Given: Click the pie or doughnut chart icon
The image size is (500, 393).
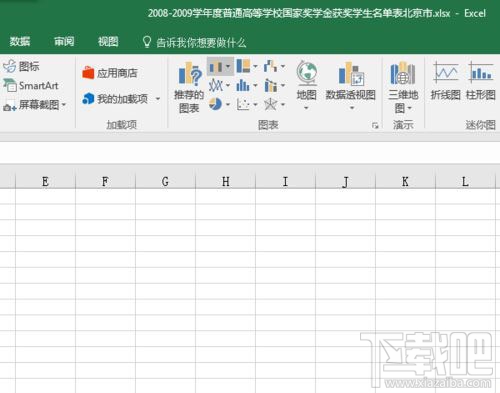Looking at the screenshot, I should pyautogui.click(x=215, y=104).
